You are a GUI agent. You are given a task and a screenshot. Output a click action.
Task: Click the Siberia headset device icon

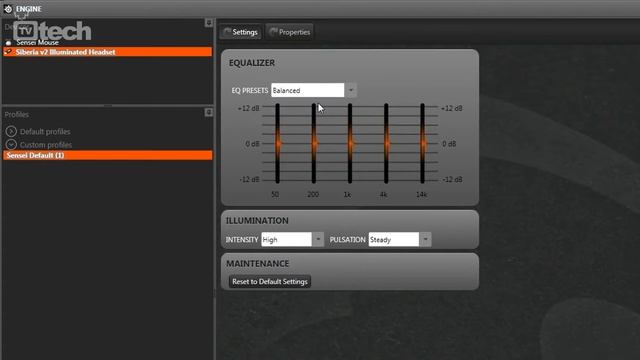point(8,52)
